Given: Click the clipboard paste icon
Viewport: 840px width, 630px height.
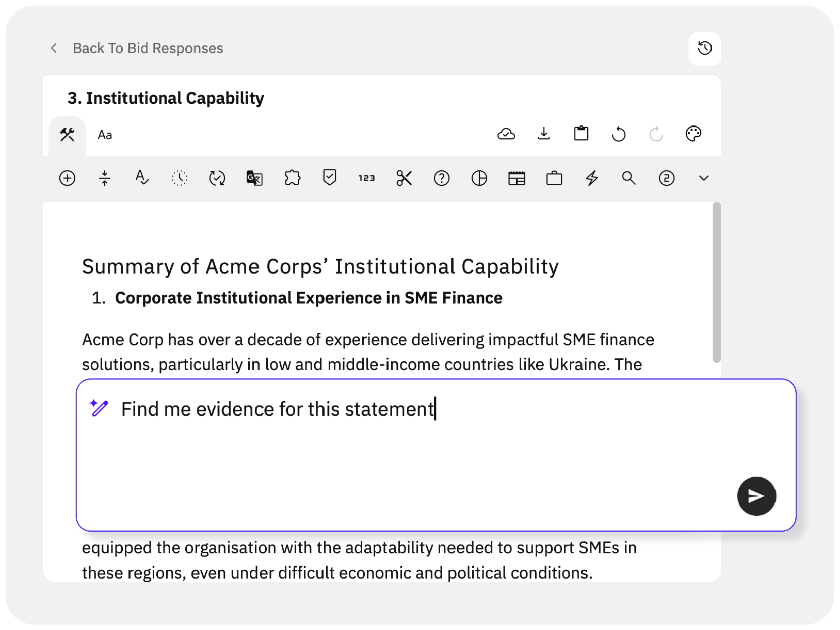Looking at the screenshot, I should click(x=581, y=134).
